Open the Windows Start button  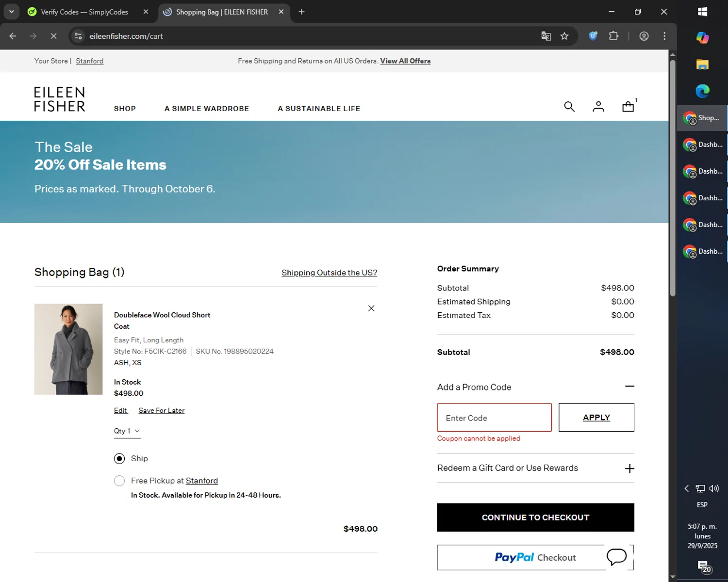[x=702, y=12]
